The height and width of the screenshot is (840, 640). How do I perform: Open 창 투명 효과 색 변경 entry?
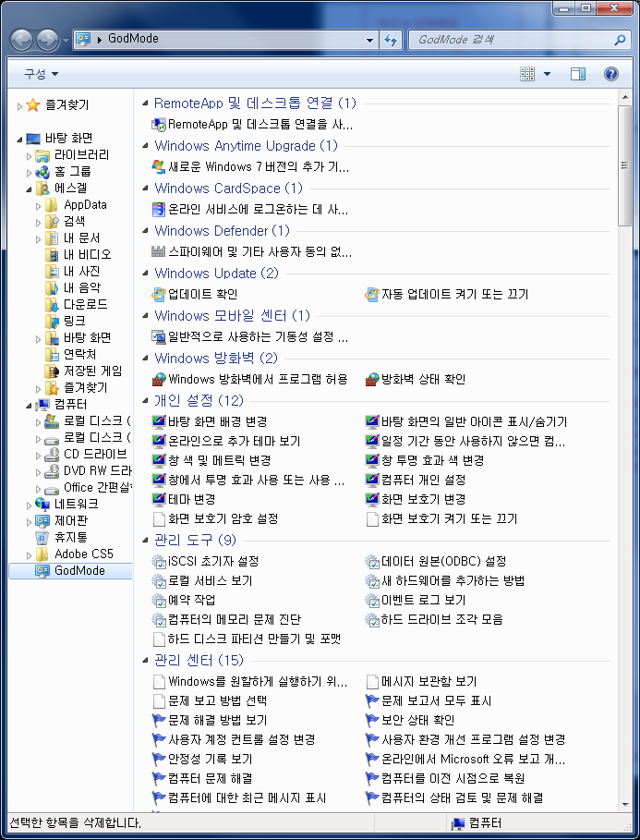432,461
